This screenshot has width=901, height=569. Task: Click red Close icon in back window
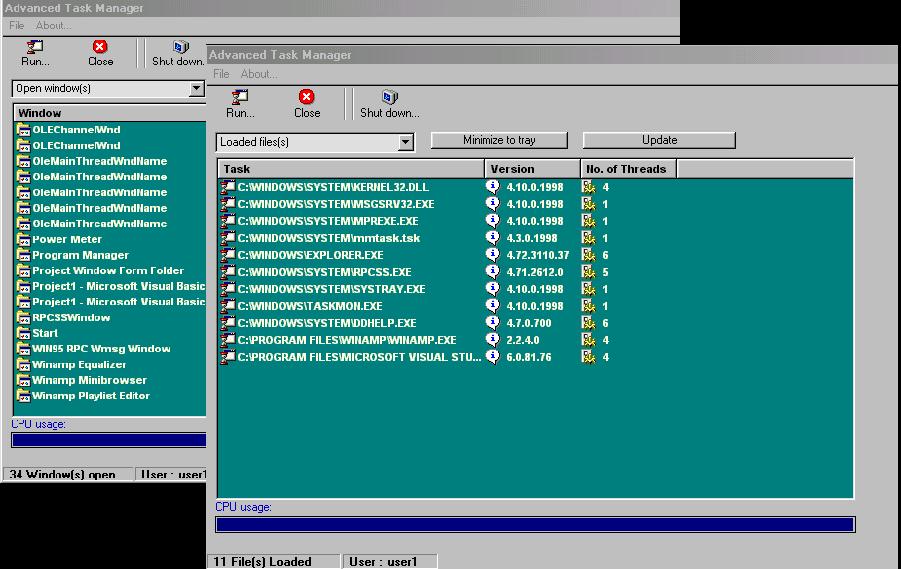[100, 47]
